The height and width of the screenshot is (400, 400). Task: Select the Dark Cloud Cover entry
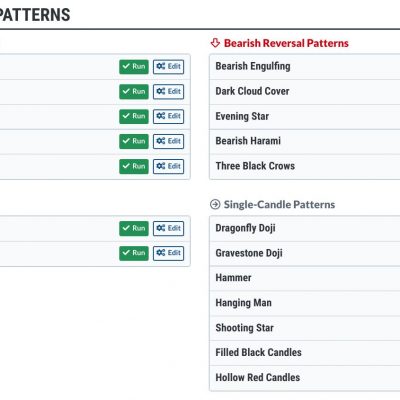[304, 92]
